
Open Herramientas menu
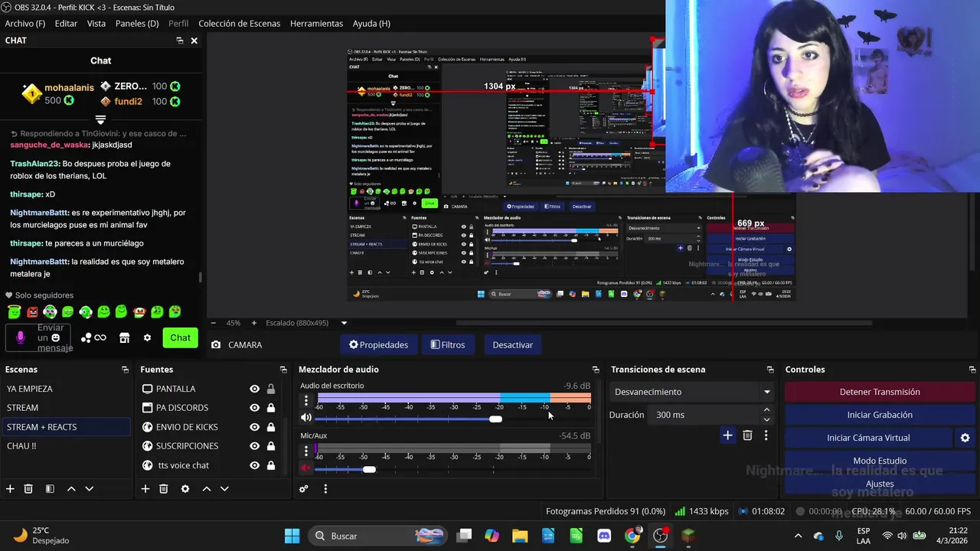(316, 24)
